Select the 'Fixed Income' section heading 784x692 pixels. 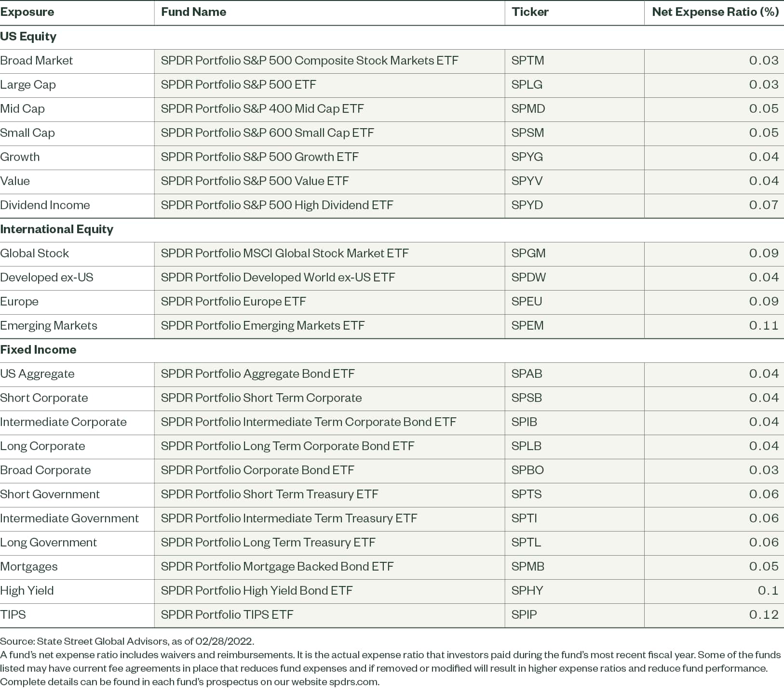(38, 350)
